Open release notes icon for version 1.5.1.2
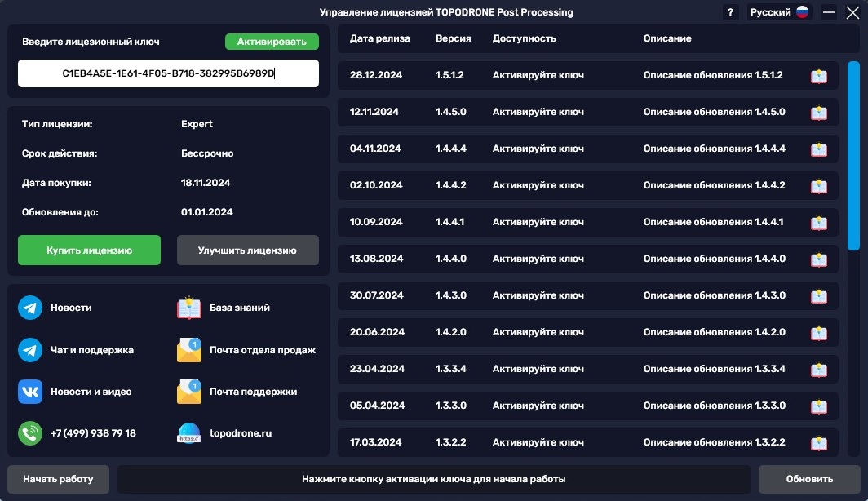This screenshot has height=501, width=868. [819, 76]
